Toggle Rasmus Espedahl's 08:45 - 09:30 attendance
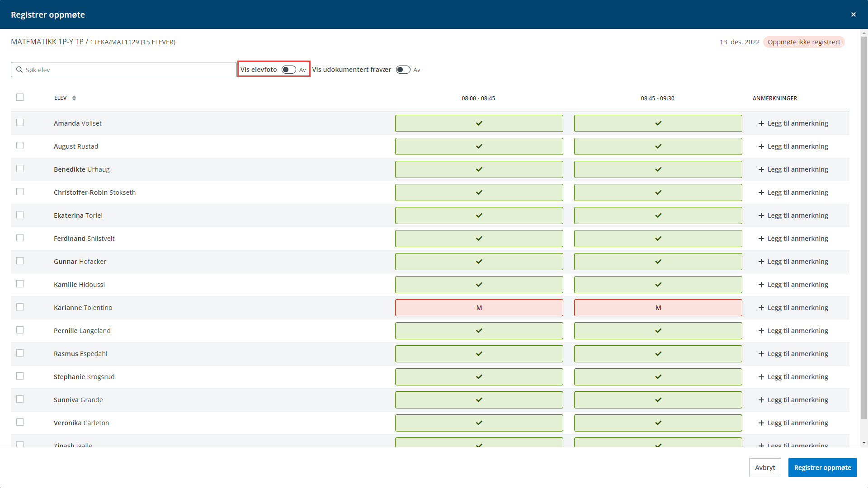The height and width of the screenshot is (488, 868). pyautogui.click(x=658, y=354)
